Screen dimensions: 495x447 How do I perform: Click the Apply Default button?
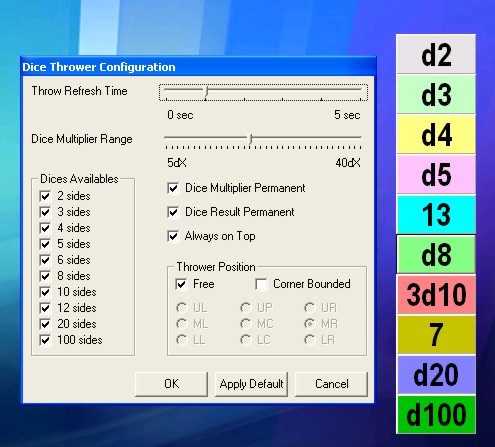[251, 384]
